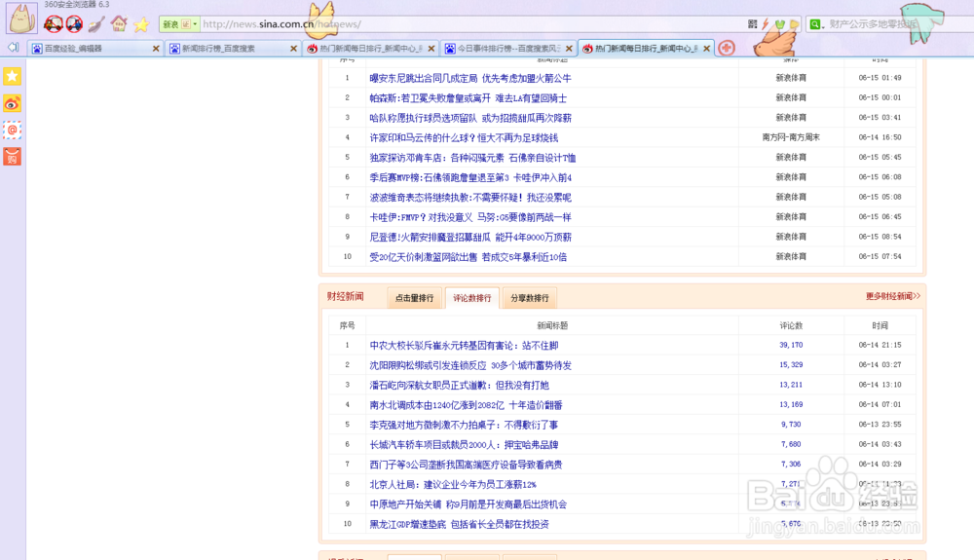
Task: Open 波波维奇表态将继续执教 headline
Action: pos(470,198)
